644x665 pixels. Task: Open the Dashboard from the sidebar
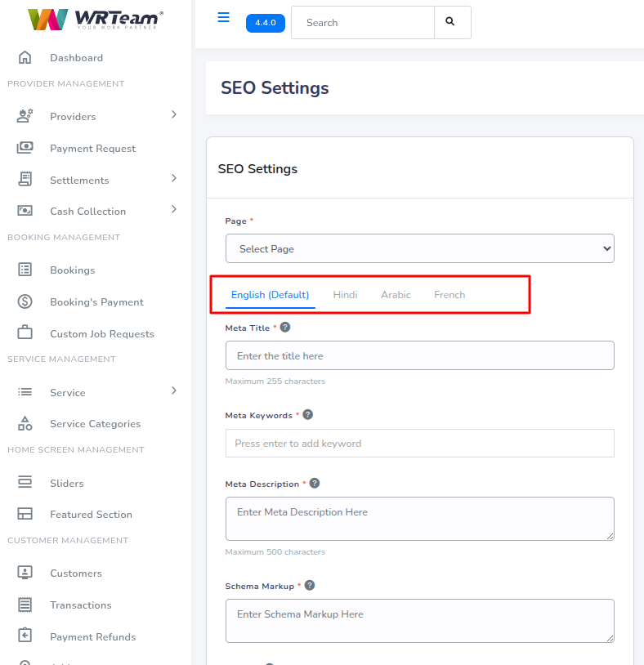pyautogui.click(x=76, y=57)
